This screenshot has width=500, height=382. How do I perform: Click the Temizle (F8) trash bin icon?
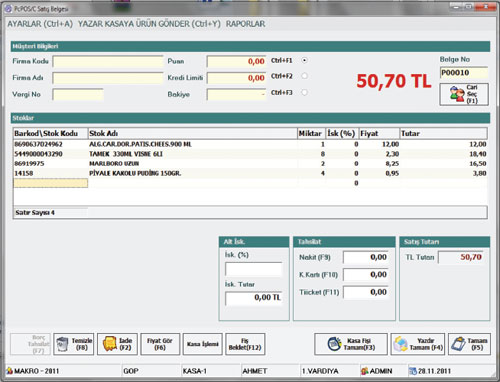62,344
